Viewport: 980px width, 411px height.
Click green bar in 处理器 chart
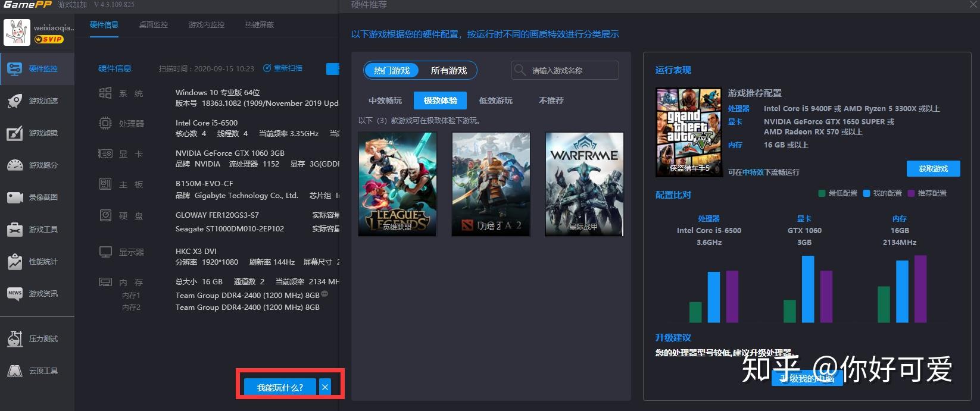pyautogui.click(x=695, y=312)
